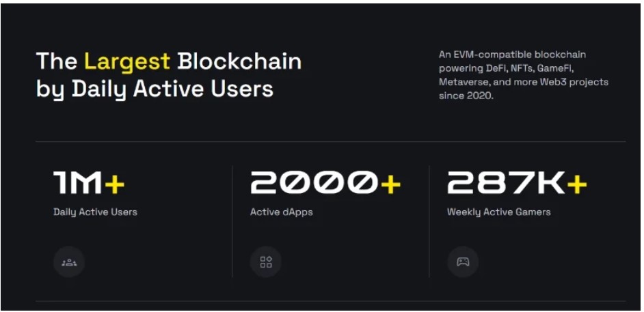Click the 287K statistic figure

[506, 183]
